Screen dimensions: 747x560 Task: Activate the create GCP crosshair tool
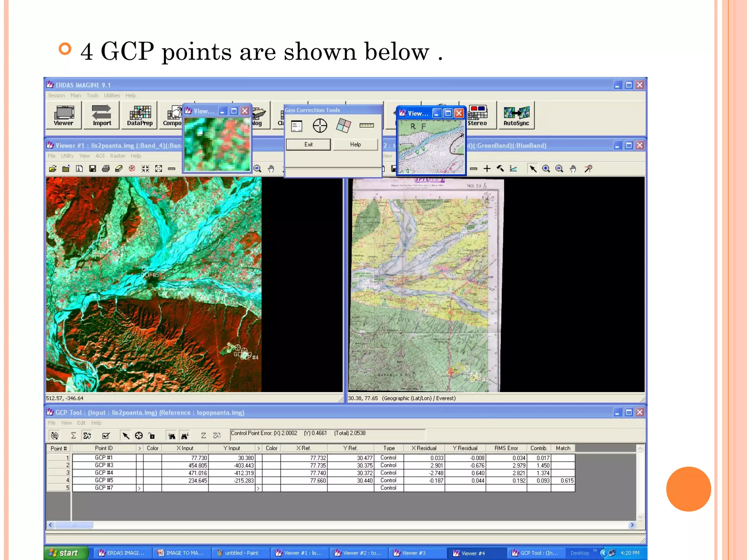[139, 436]
